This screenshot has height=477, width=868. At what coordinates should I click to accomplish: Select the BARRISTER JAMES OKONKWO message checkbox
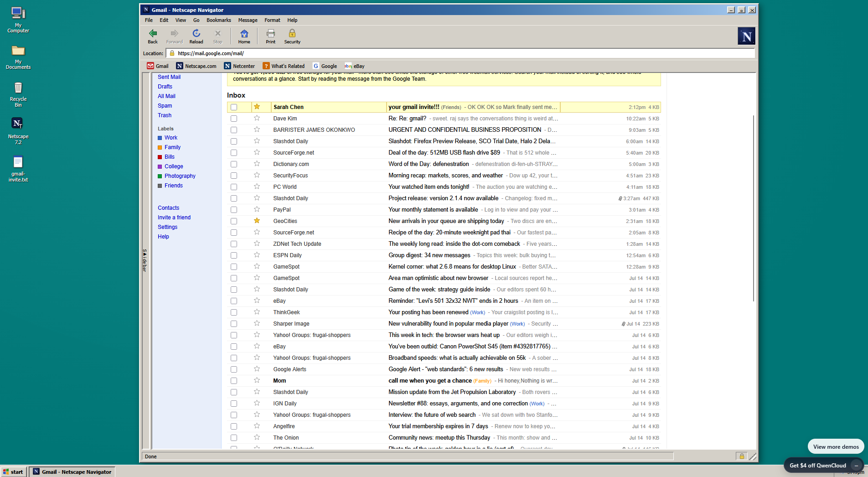234,130
